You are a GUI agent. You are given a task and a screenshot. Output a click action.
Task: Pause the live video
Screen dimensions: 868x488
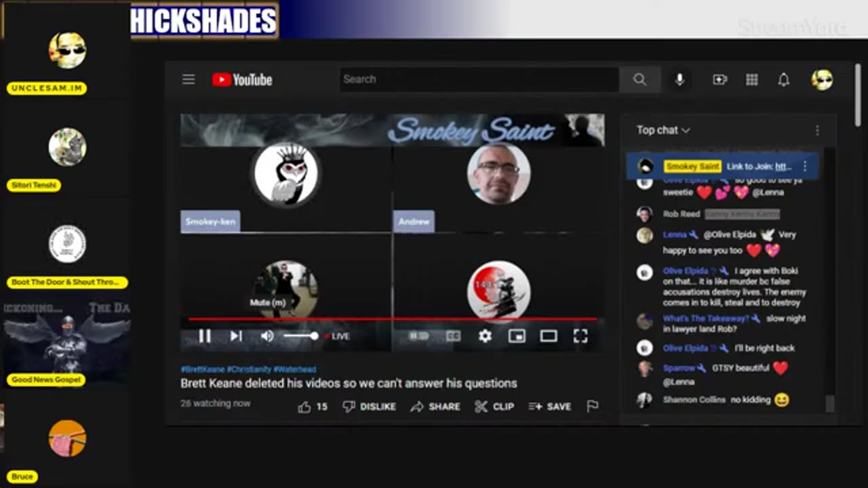click(x=204, y=335)
